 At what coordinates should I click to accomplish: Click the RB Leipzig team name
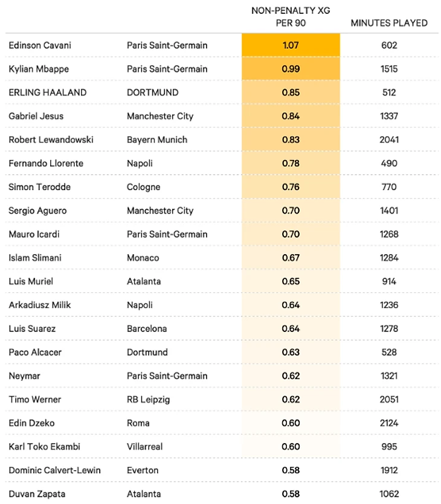149,400
